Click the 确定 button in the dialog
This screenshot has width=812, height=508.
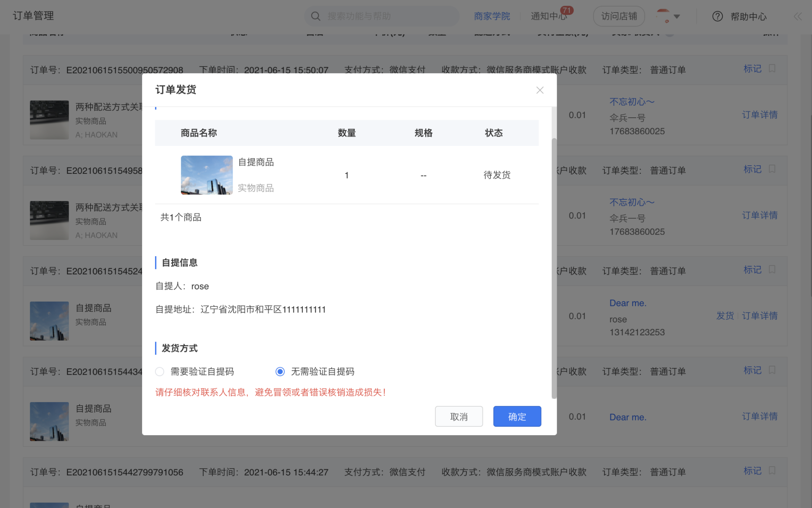click(x=517, y=416)
